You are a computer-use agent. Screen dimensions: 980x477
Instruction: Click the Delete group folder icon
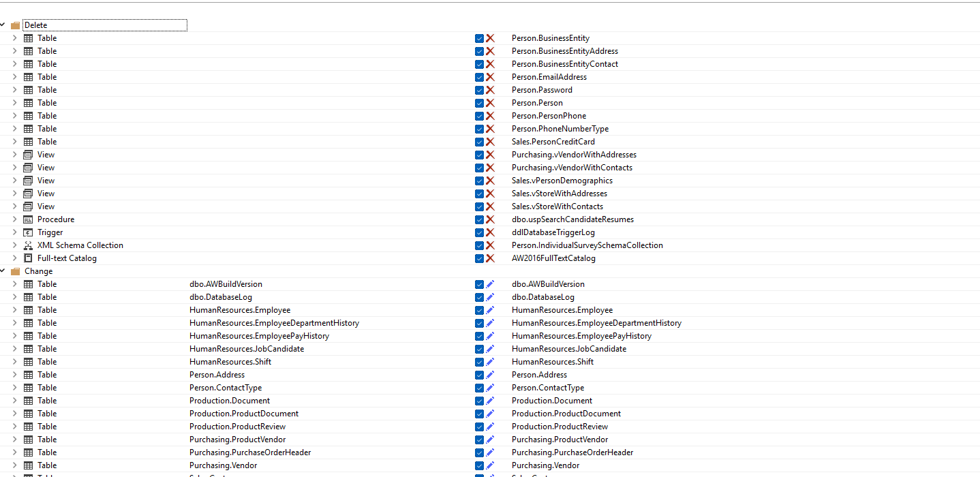click(16, 25)
